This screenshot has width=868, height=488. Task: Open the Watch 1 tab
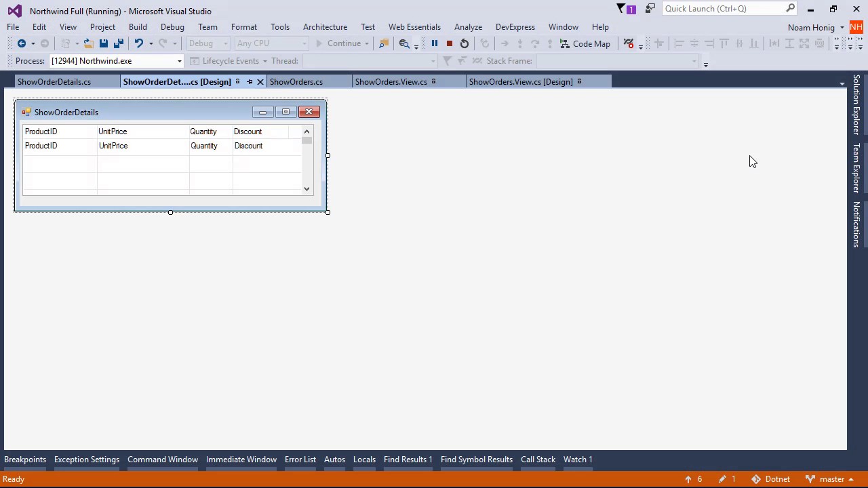[x=578, y=460]
